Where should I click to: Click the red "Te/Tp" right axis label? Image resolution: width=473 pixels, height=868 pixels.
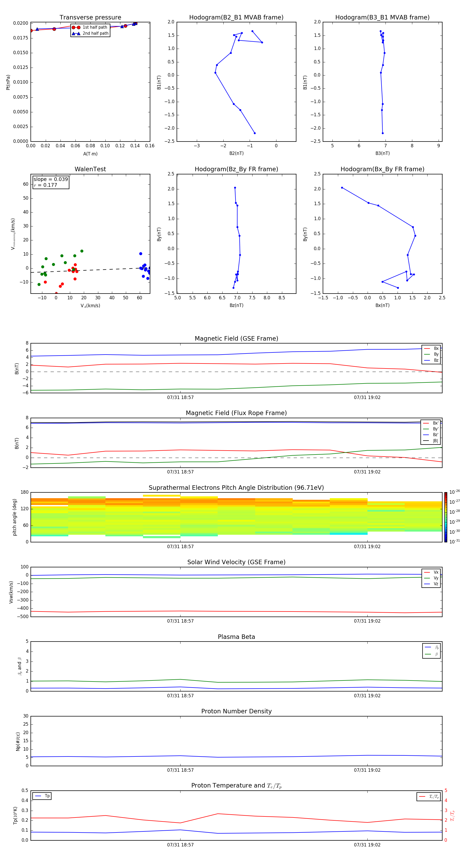coord(453,815)
